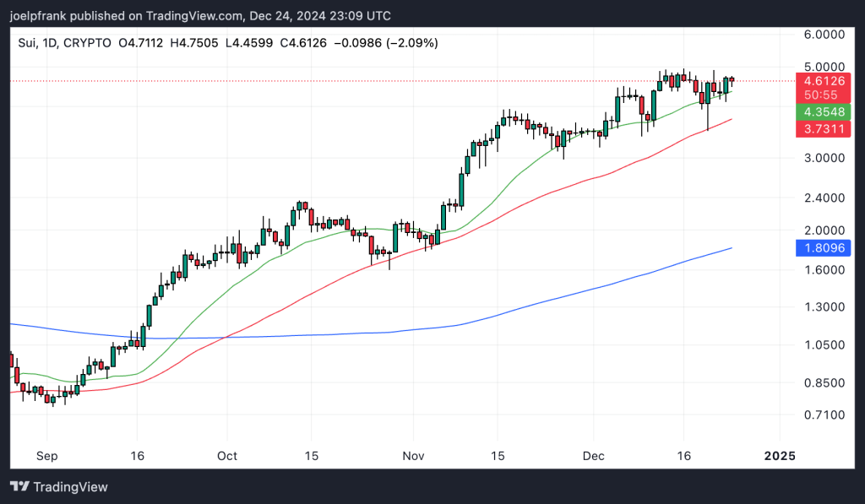Open the TradingView.com link
This screenshot has width=865, height=504.
pyautogui.click(x=195, y=15)
